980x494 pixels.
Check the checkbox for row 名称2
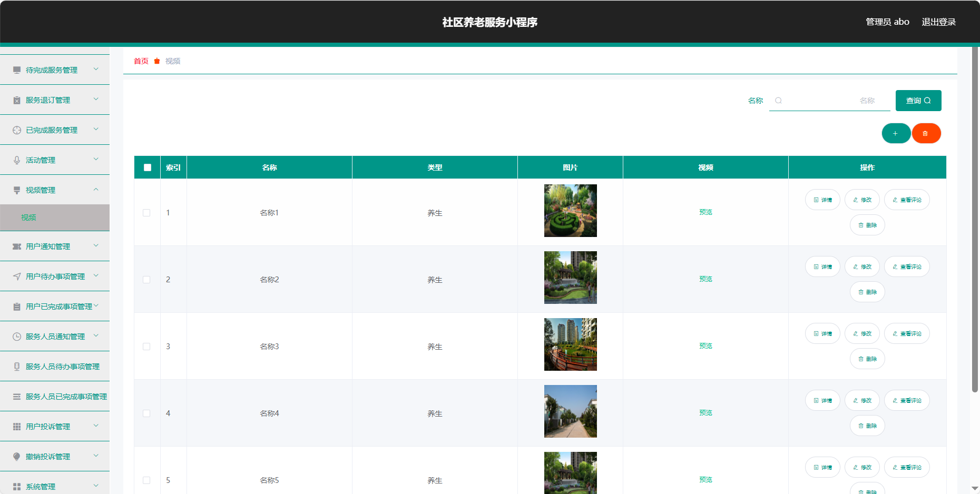(146, 280)
